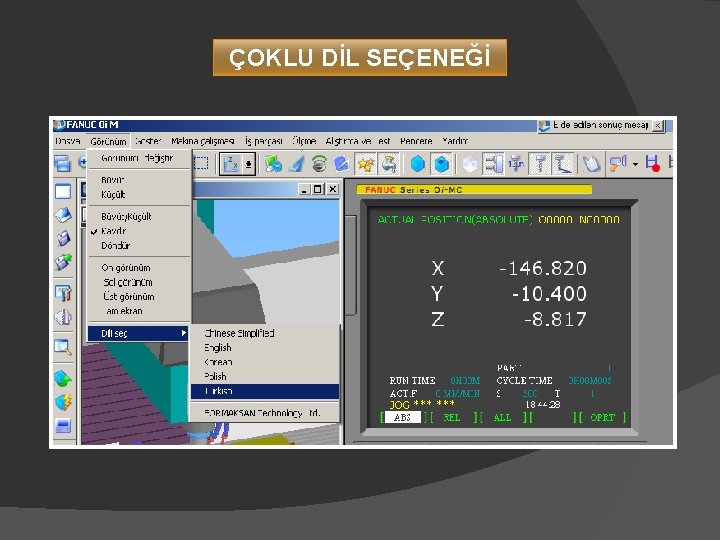Click the dashed rectangle selection icon

(201, 163)
